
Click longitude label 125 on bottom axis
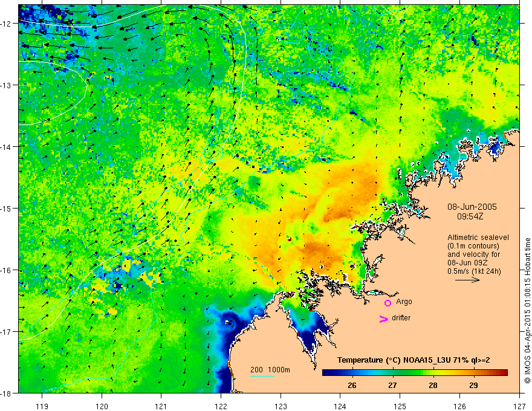[400, 406]
